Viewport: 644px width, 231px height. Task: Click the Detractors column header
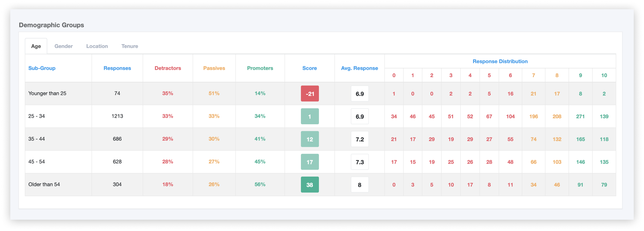click(x=168, y=68)
